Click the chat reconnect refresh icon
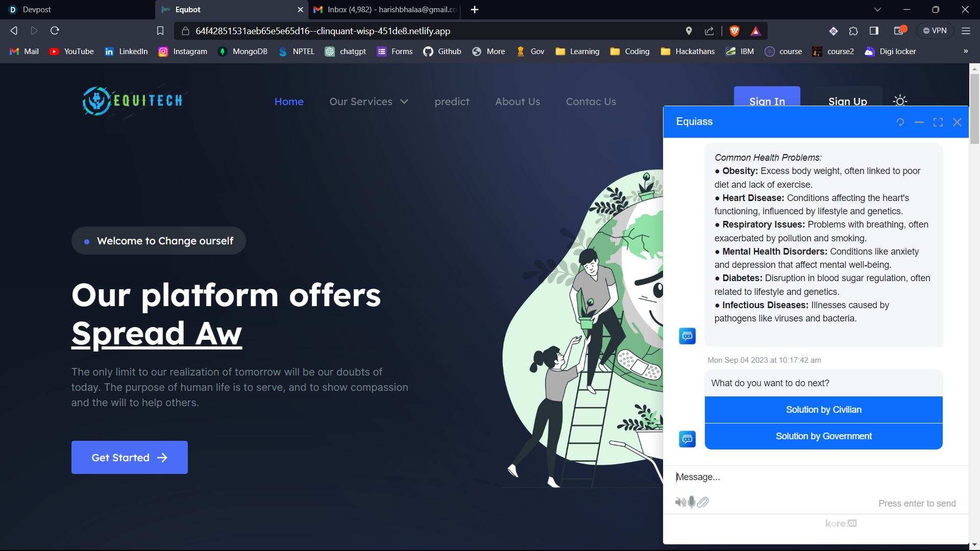Screen dimensions: 980x551 pyautogui.click(x=900, y=122)
